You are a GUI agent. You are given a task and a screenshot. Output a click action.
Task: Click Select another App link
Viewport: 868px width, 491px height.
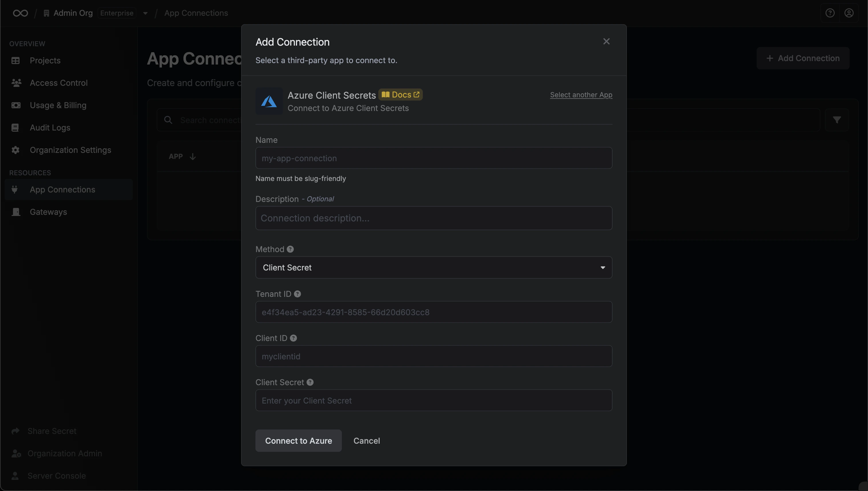581,95
